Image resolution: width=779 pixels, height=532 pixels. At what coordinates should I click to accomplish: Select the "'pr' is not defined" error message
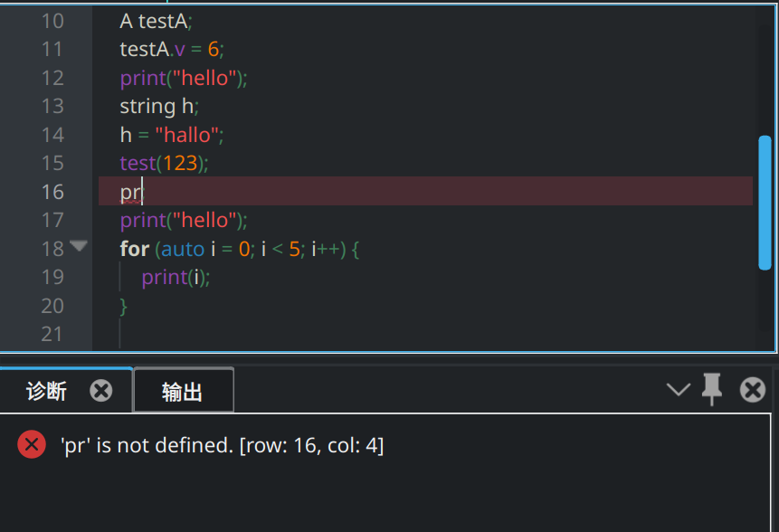(x=222, y=444)
